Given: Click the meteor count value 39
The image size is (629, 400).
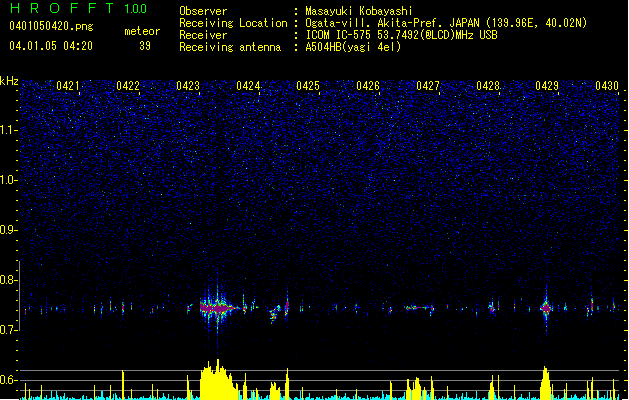Looking at the screenshot, I should pyautogui.click(x=145, y=46).
